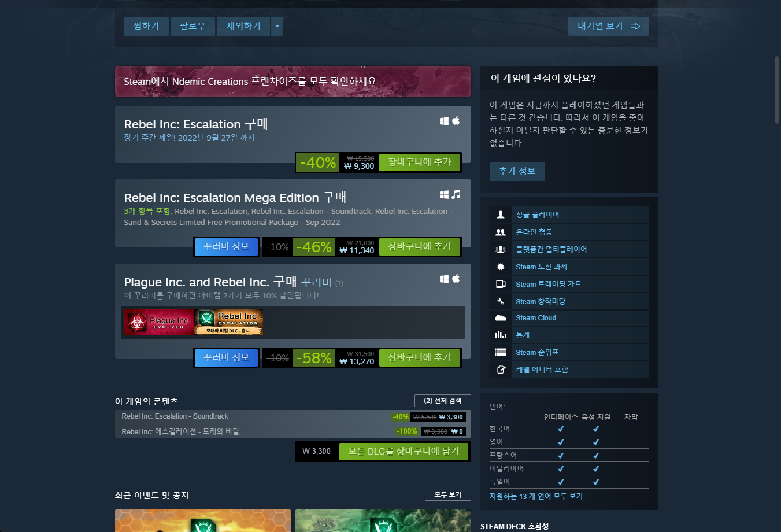Click the Steam Cloud icon
Image resolution: width=781 pixels, height=532 pixels.
pyautogui.click(x=501, y=318)
